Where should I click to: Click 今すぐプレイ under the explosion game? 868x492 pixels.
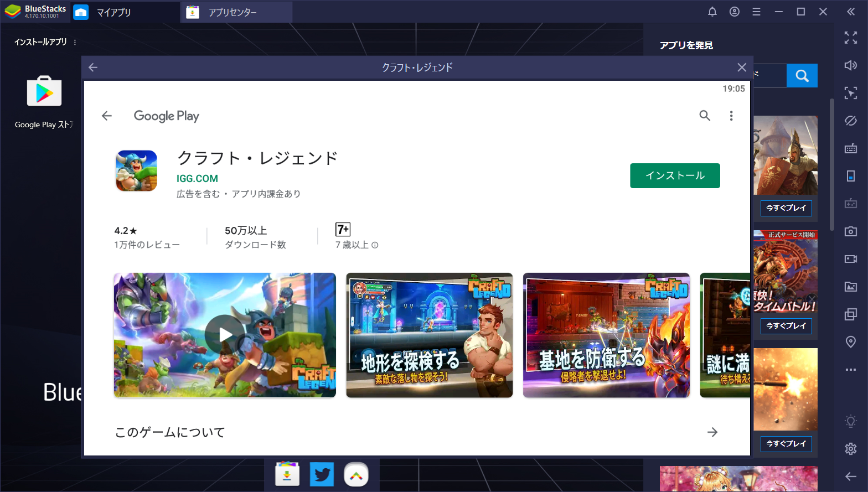click(x=786, y=444)
